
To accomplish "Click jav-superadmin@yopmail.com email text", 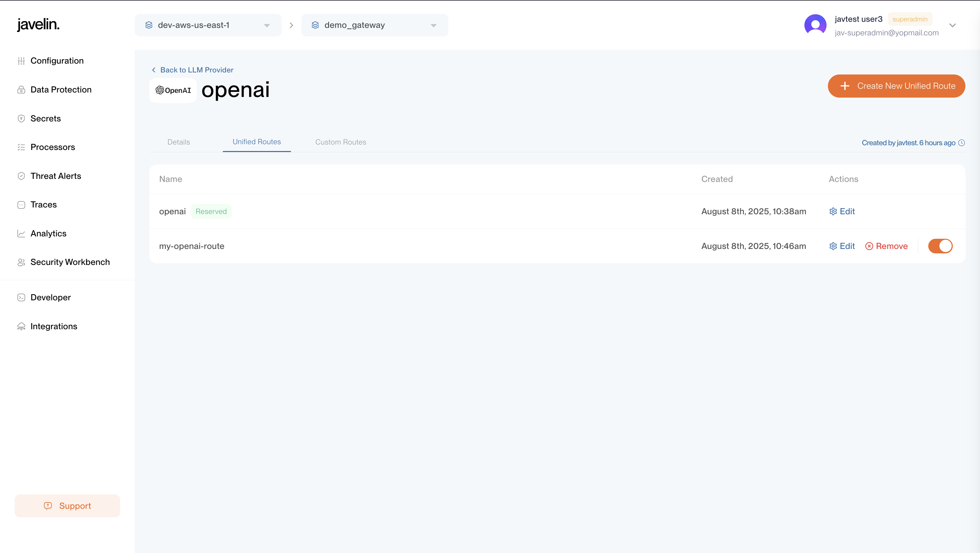I will tap(887, 33).
